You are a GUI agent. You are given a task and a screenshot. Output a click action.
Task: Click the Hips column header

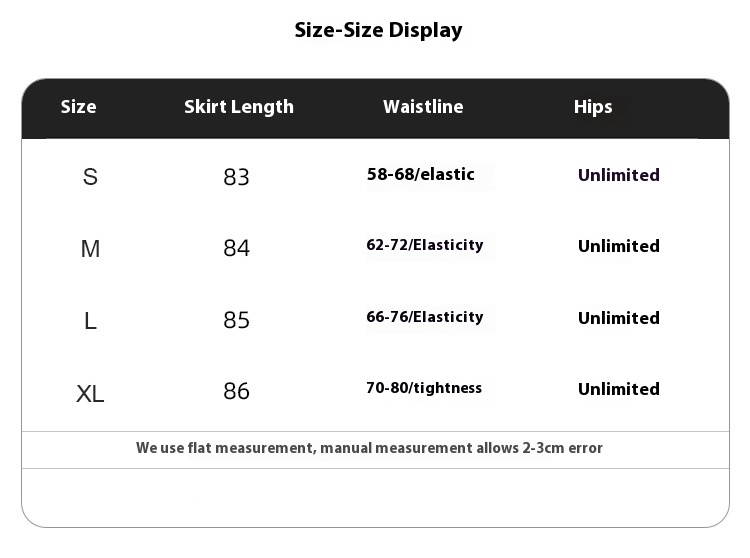tap(593, 107)
